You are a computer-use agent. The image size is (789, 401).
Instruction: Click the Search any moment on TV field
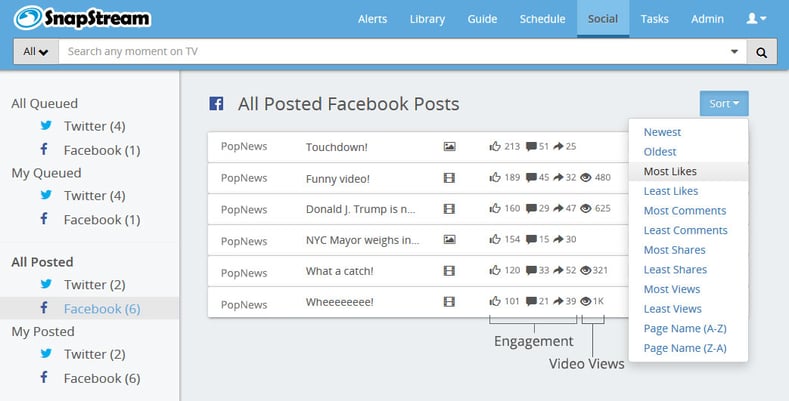pyautogui.click(x=390, y=52)
